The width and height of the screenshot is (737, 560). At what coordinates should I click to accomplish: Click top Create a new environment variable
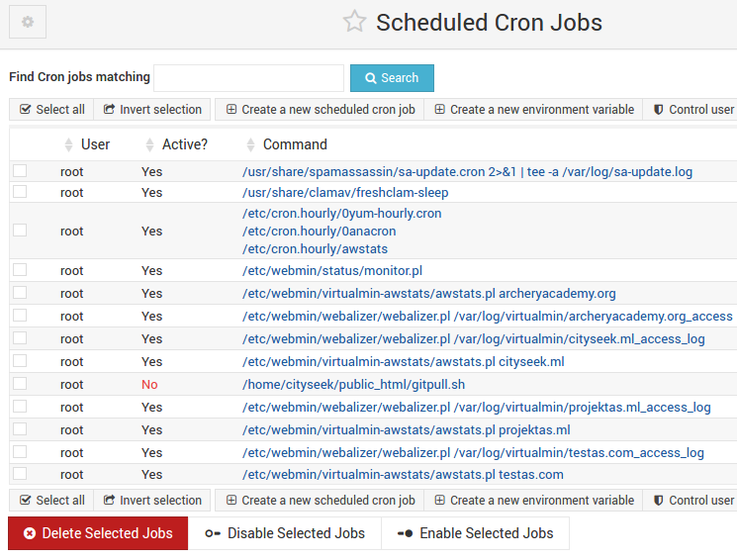coord(533,110)
